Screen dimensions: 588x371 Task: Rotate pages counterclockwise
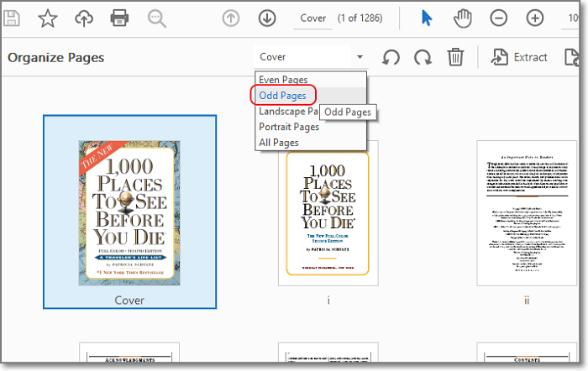point(391,57)
